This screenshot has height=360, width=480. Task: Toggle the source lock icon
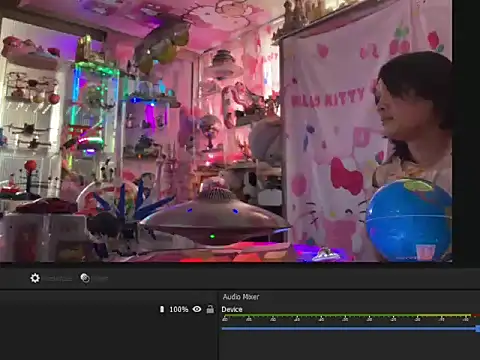point(210,309)
